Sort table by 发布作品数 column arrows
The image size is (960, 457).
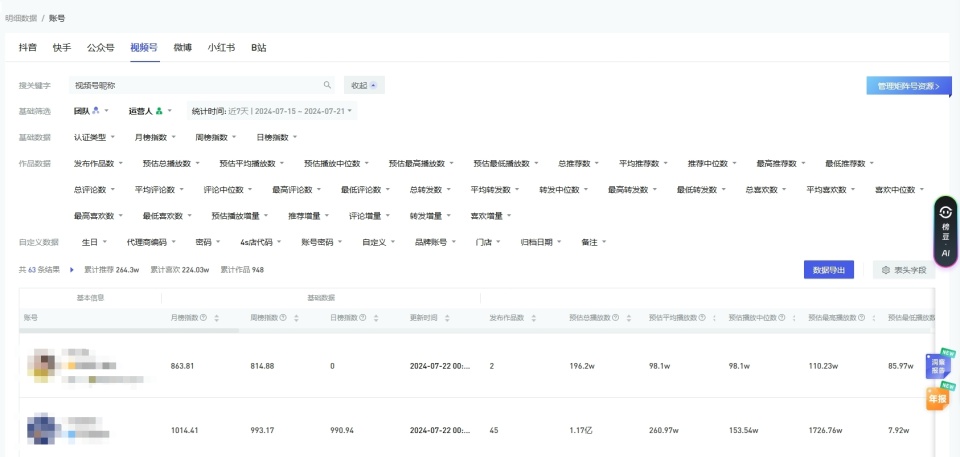533,318
